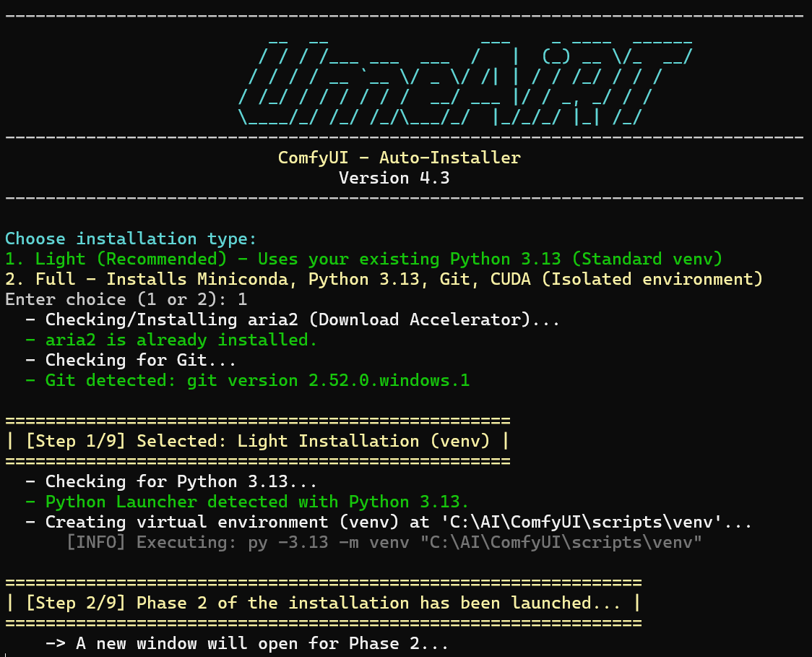This screenshot has height=657, width=812.
Task: Click the 'Version 4.3' text
Action: [x=394, y=178]
